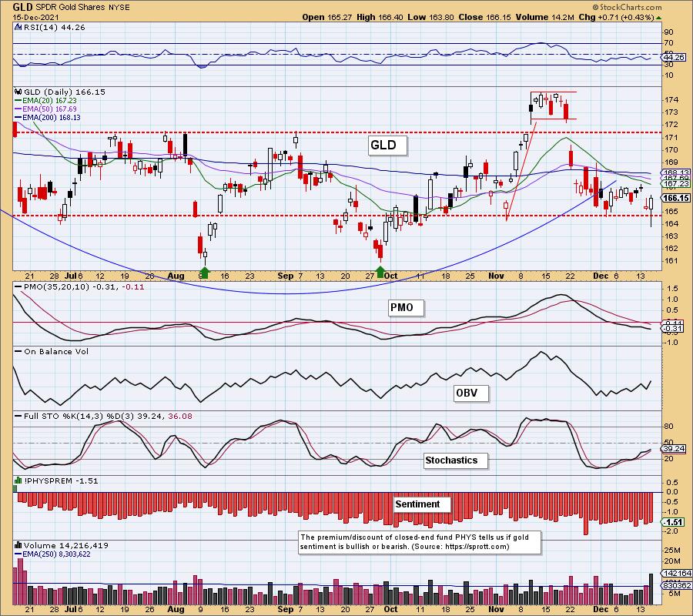Screen dimensions: 693x616
Task: Click the EMA(50) 167.69 legend entry
Action: (x=46, y=109)
